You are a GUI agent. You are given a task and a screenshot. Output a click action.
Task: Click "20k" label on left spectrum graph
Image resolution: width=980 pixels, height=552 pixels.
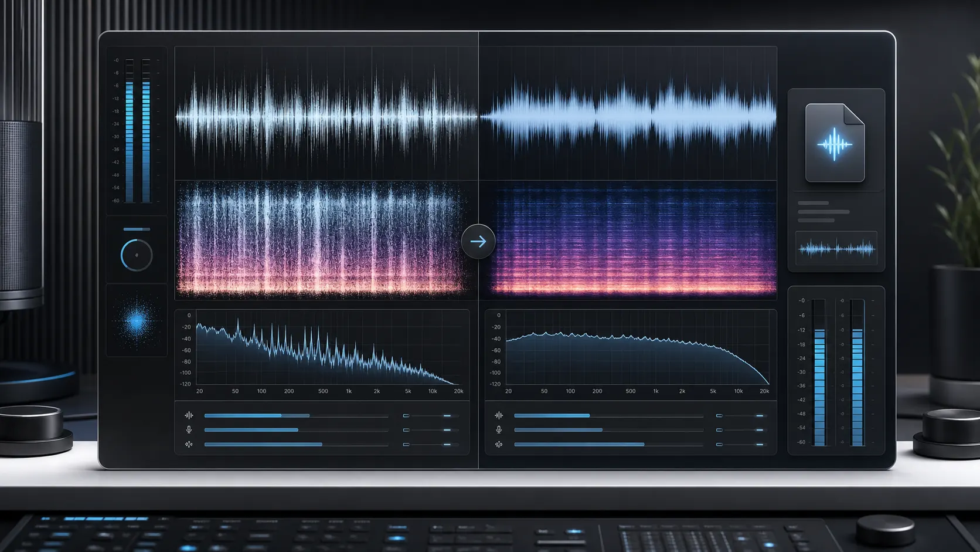coord(458,391)
